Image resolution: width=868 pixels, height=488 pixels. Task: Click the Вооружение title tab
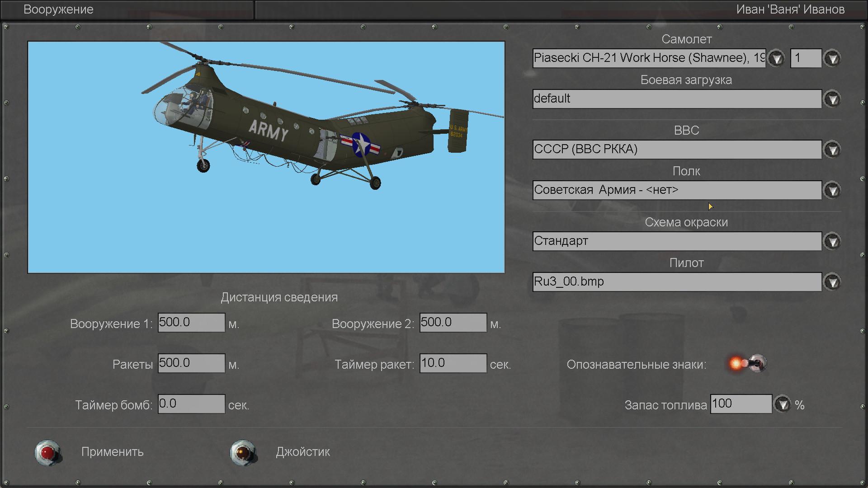[59, 9]
